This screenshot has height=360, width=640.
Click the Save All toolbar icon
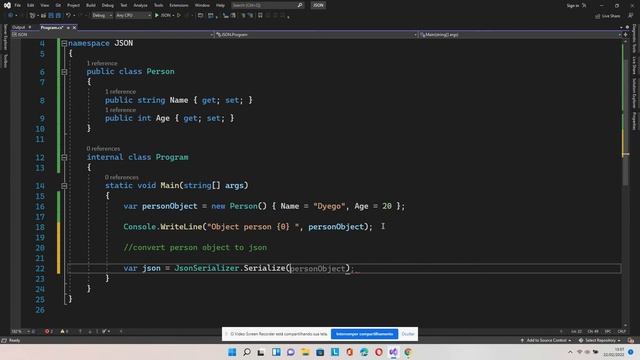click(x=58, y=16)
